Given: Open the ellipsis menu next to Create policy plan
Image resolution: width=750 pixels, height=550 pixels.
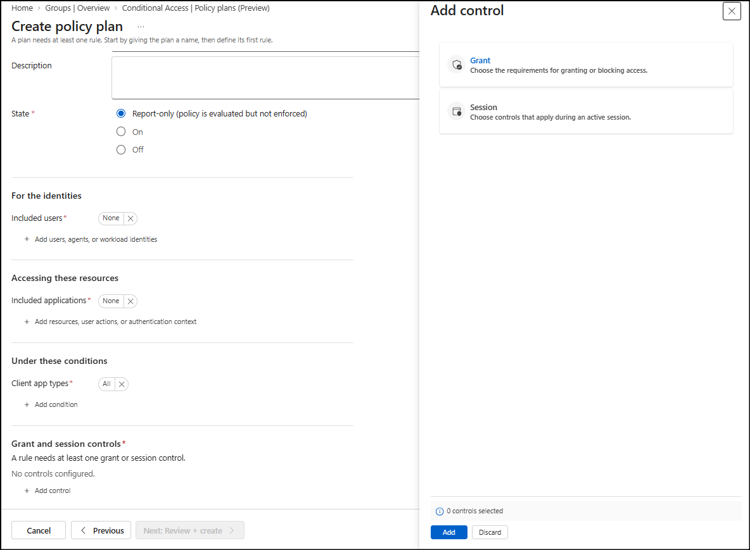Looking at the screenshot, I should click(141, 27).
